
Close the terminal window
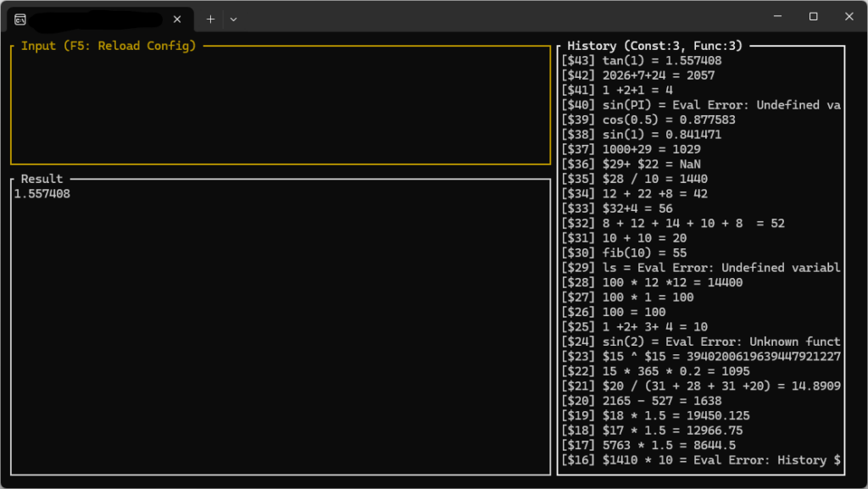pyautogui.click(x=849, y=17)
